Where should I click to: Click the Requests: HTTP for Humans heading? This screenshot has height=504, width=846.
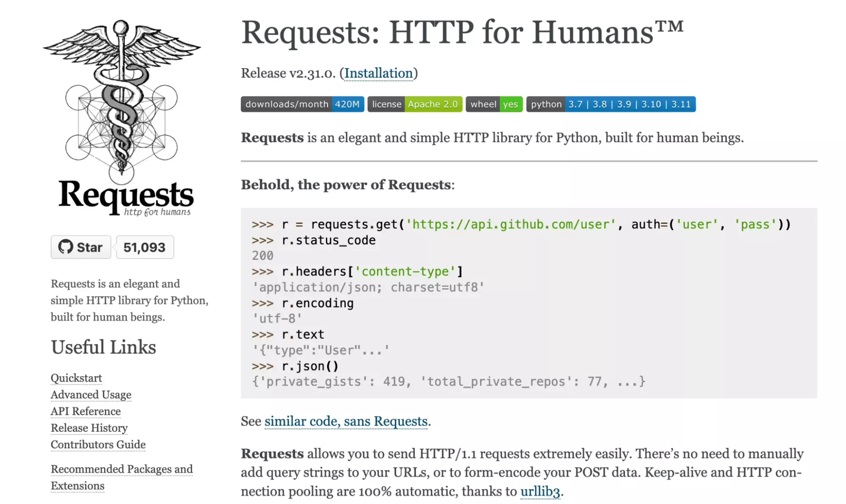[463, 32]
